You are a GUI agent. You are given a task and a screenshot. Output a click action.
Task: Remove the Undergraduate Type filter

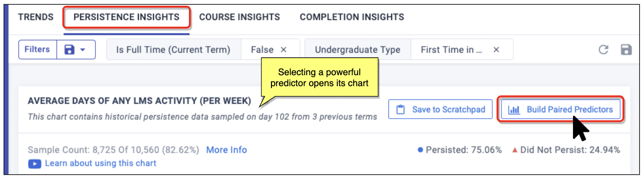[x=496, y=50]
